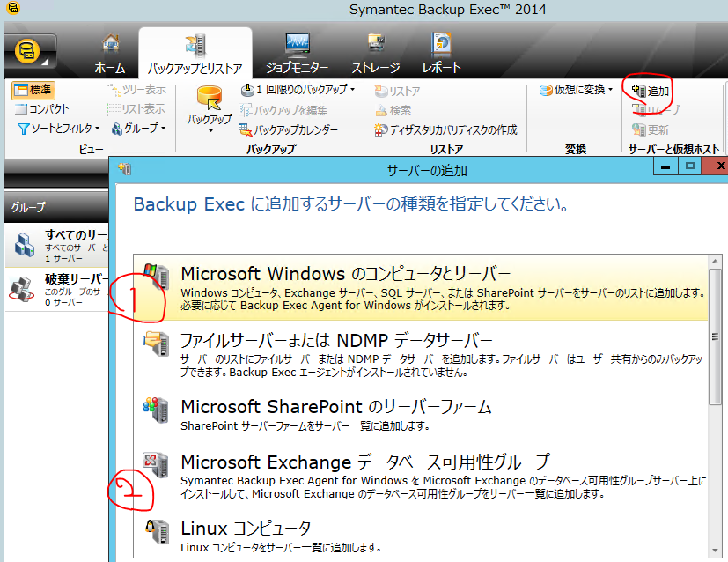The image size is (728, 562).
Task: Open the レポート report icon
Action: pyautogui.click(x=441, y=46)
